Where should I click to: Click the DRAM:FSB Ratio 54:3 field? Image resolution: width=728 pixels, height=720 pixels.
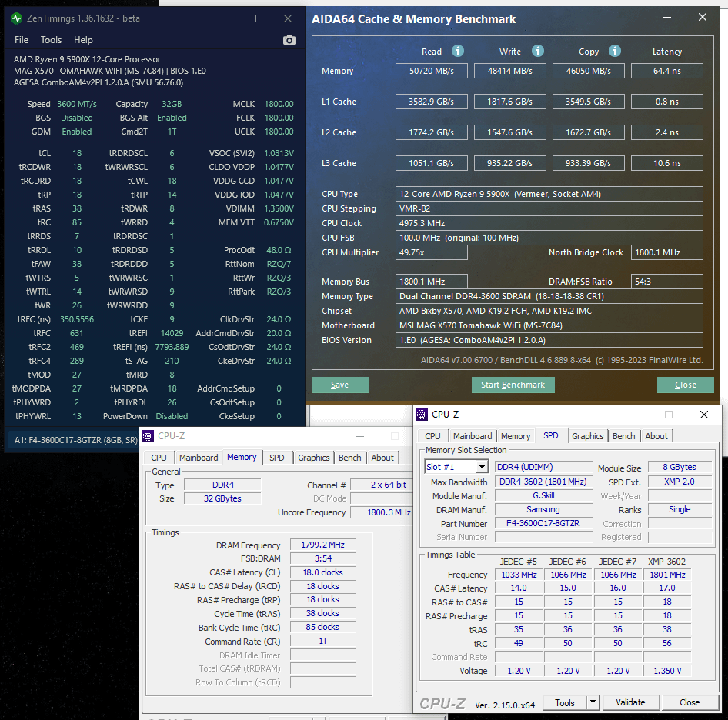tap(667, 282)
